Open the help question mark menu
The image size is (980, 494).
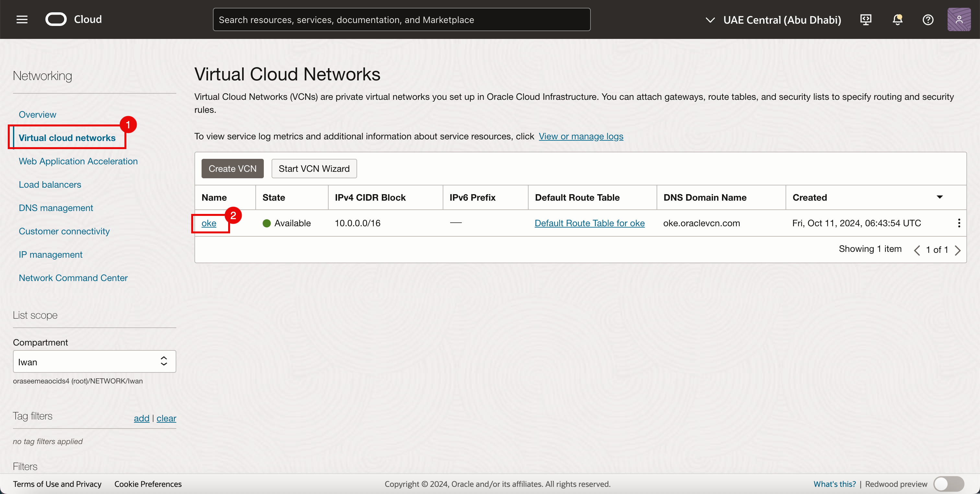coord(928,19)
